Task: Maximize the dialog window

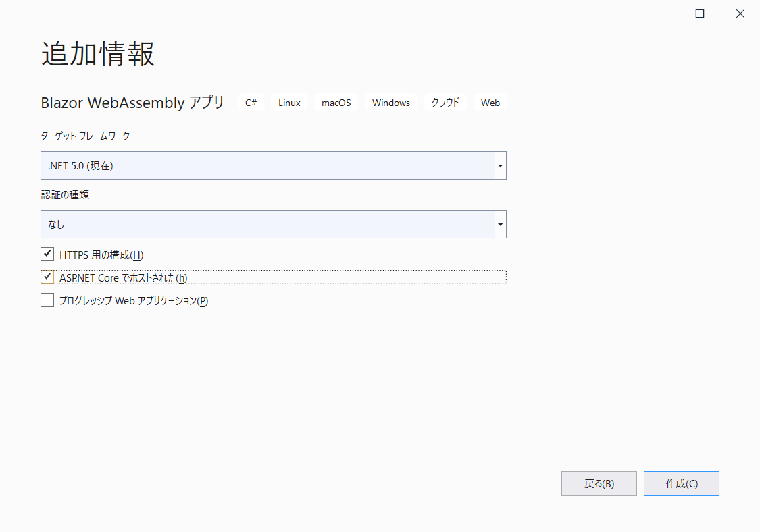Action: pos(700,14)
